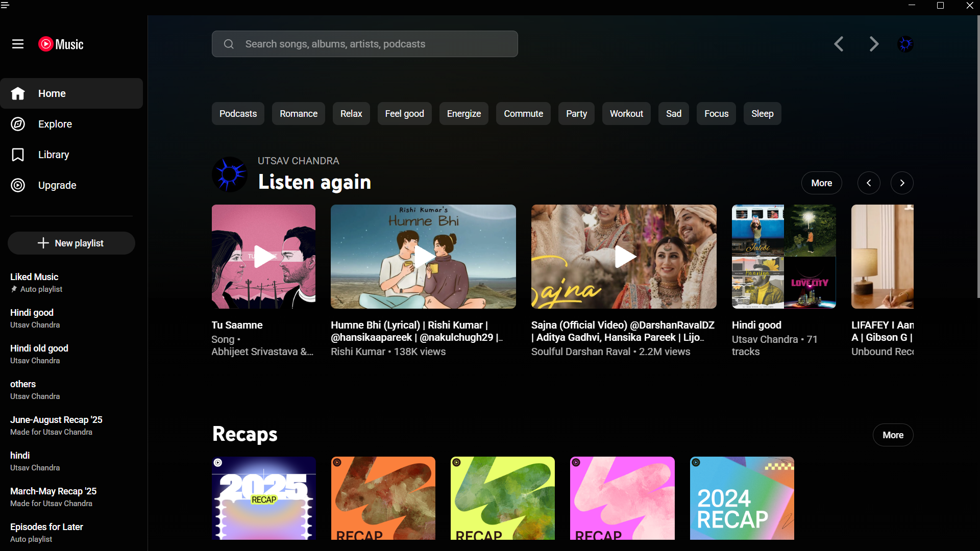This screenshot has height=551, width=980.
Task: Click the Home icon in sidebar
Action: click(x=18, y=93)
